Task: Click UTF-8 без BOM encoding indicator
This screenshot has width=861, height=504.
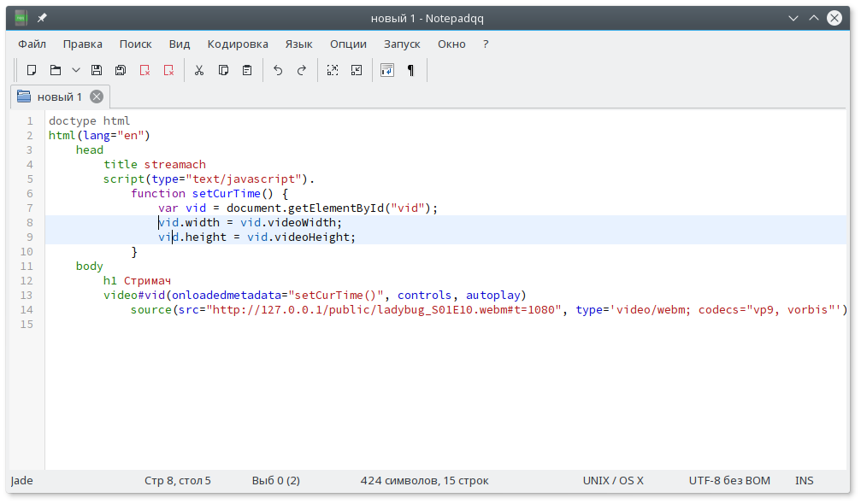Action: (x=729, y=480)
